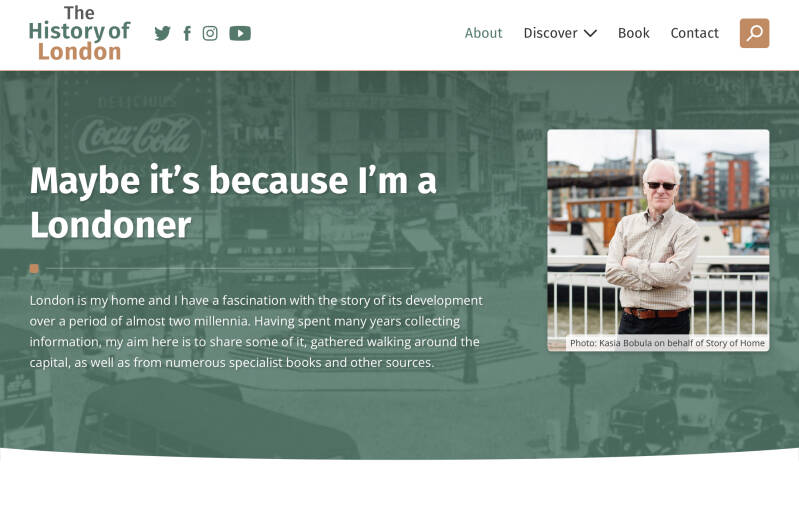Open the Twitter profile icon
The image size is (799, 513).
point(163,33)
